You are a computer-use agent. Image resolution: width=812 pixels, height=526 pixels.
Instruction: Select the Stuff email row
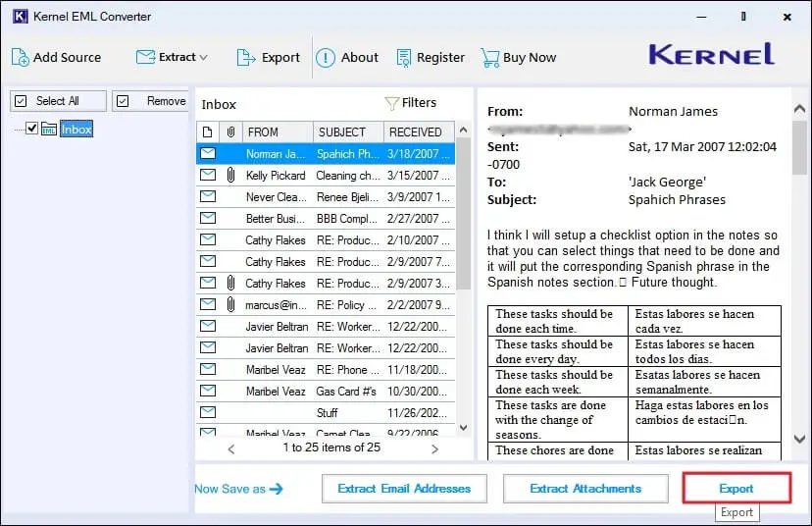(x=326, y=413)
